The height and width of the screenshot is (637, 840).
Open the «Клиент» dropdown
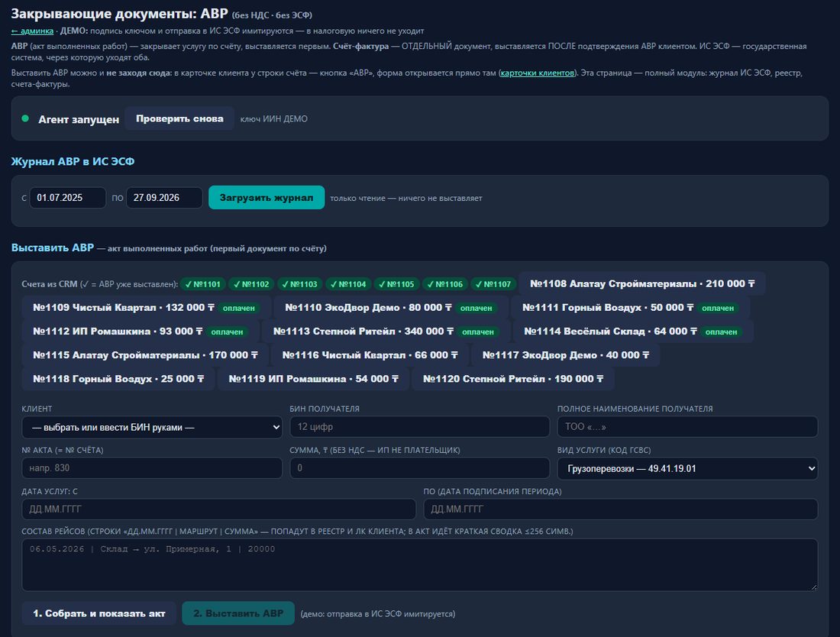(x=152, y=427)
